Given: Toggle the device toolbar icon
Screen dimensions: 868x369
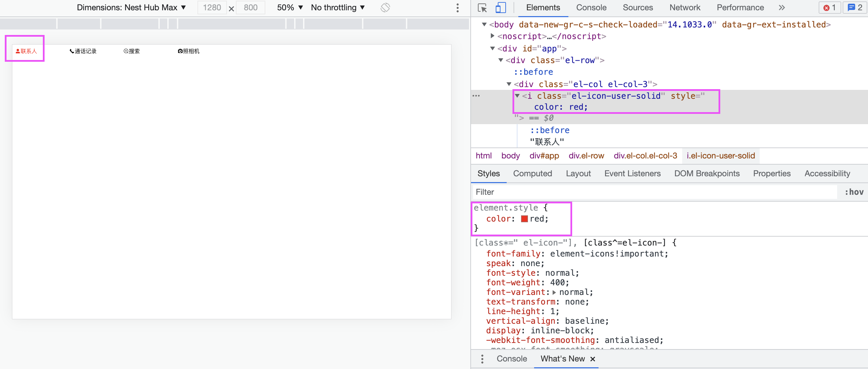Looking at the screenshot, I should [x=501, y=8].
